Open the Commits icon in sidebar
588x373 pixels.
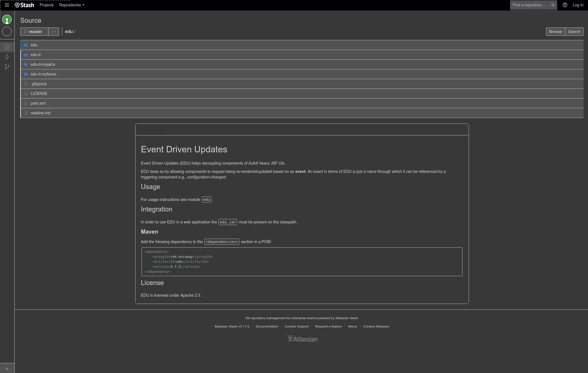7,57
